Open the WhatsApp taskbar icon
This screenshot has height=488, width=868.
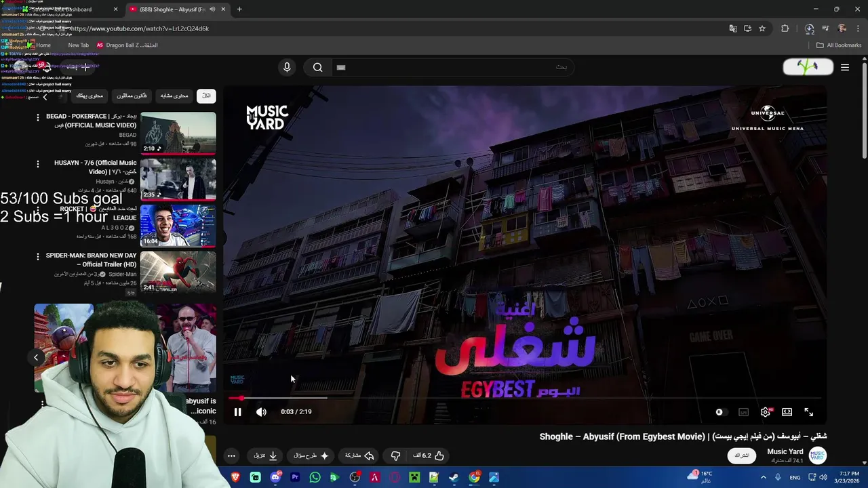pos(315,478)
